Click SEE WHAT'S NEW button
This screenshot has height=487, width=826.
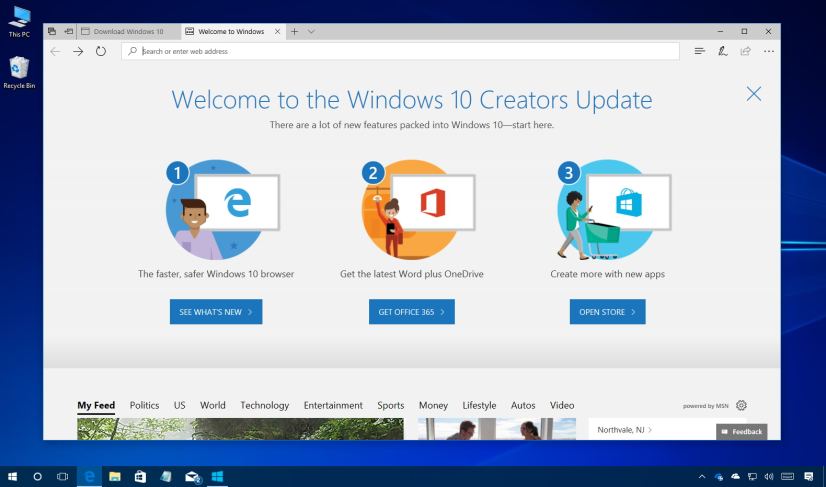click(x=216, y=312)
